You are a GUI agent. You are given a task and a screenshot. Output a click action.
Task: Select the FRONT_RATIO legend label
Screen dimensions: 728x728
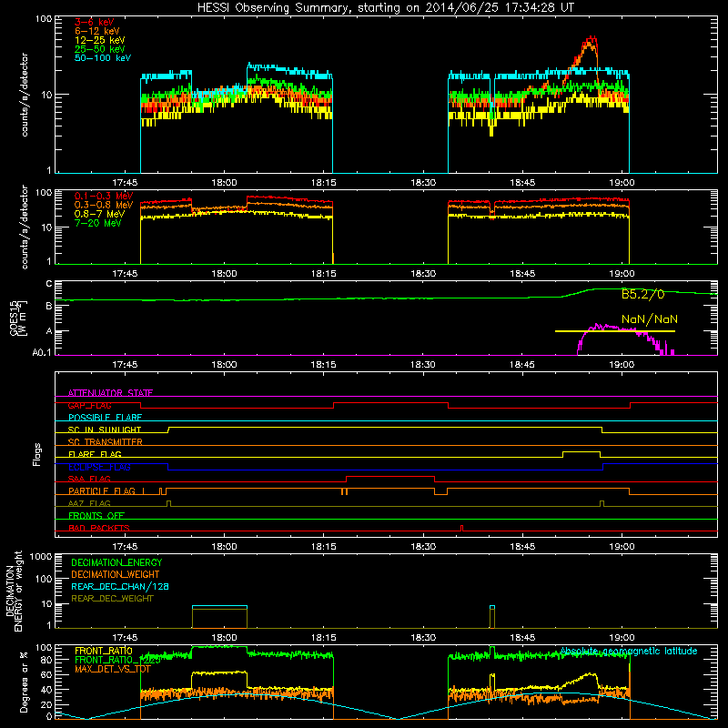(x=104, y=651)
